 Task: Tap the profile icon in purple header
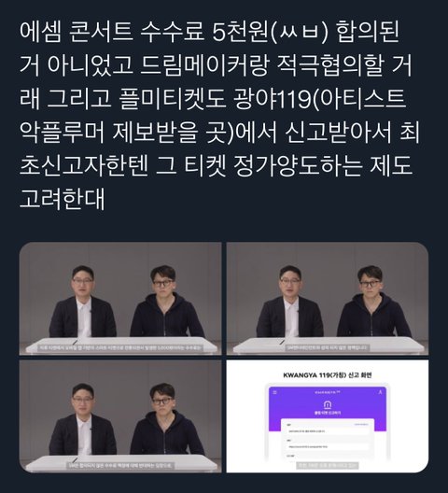click(x=380, y=392)
